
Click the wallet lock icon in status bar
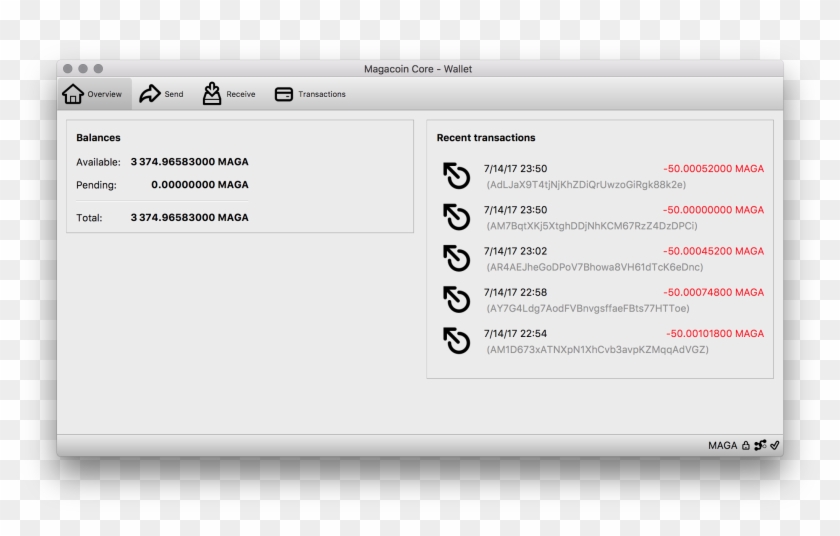click(x=746, y=445)
